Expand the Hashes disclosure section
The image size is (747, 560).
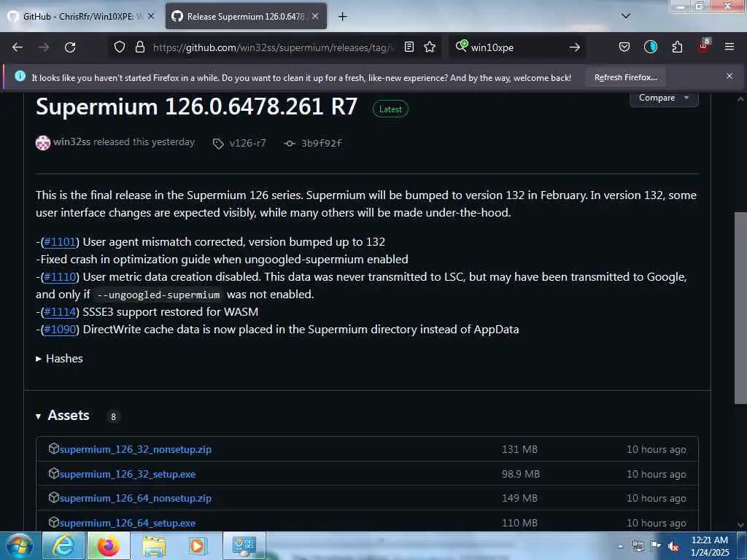(x=60, y=359)
